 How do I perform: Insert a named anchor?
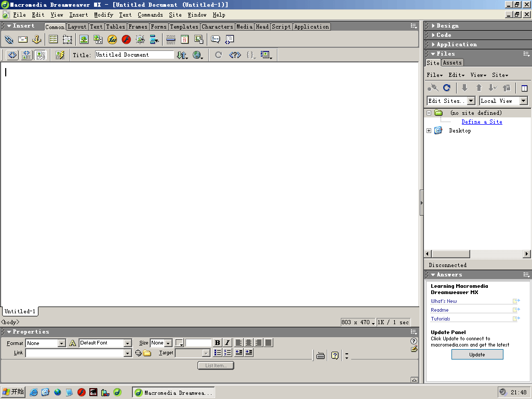click(36, 39)
